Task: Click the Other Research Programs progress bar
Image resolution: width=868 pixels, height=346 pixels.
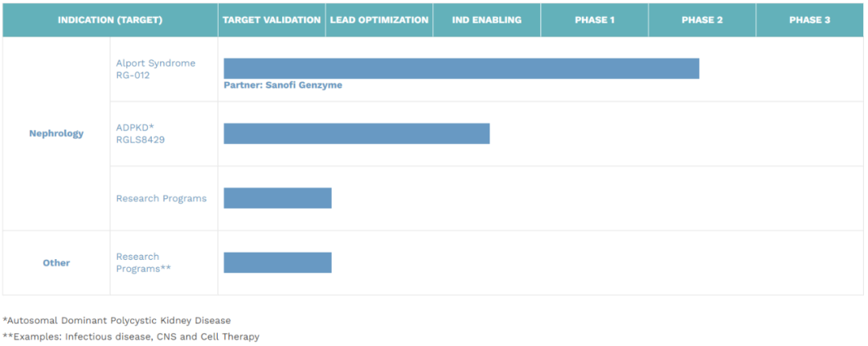Action: click(x=277, y=263)
